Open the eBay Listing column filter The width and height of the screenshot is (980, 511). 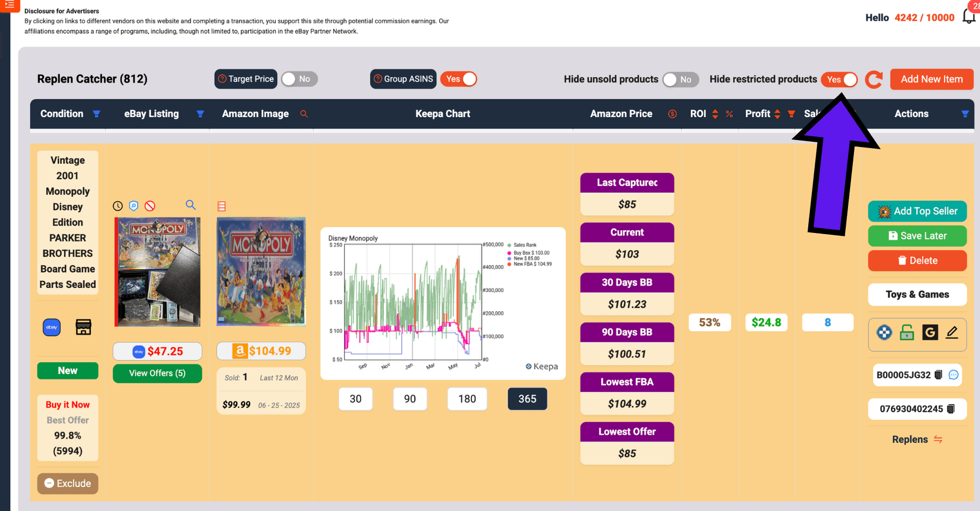tap(200, 114)
